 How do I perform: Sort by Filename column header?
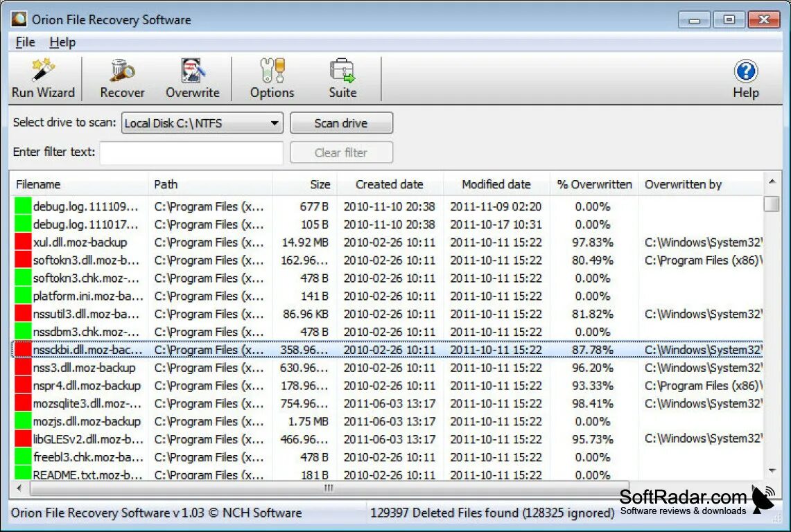click(80, 184)
